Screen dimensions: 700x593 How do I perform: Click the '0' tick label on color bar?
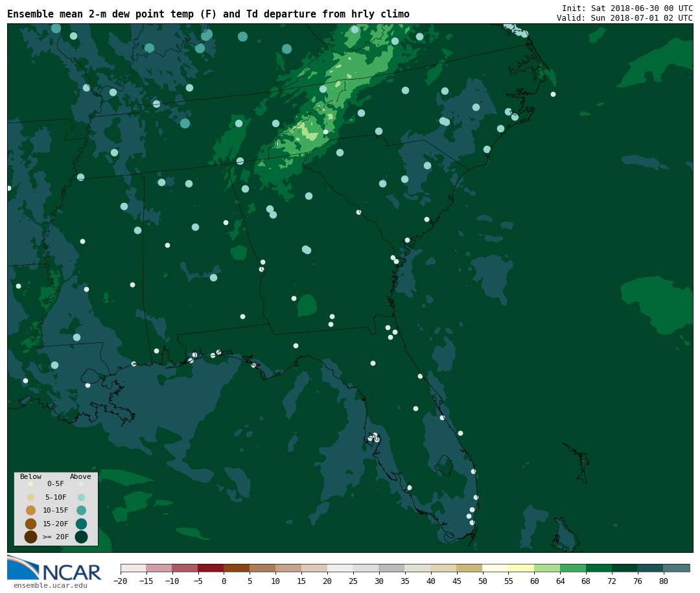(224, 581)
